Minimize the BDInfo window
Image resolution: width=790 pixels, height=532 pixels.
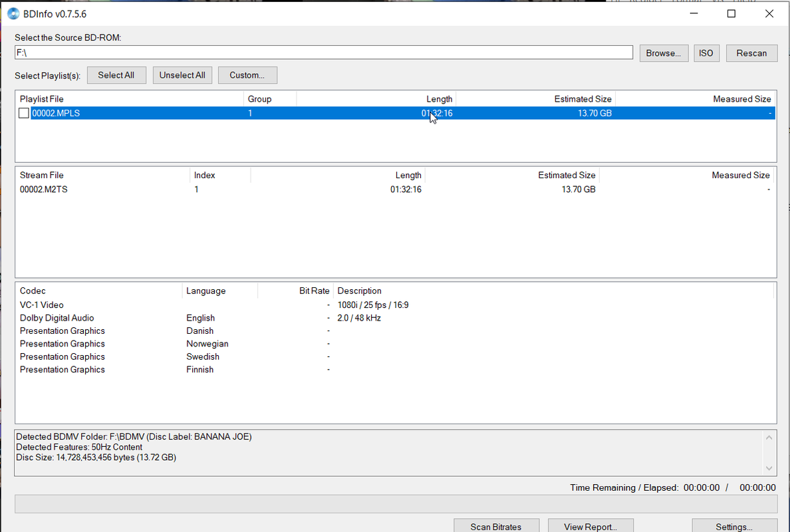(x=694, y=13)
